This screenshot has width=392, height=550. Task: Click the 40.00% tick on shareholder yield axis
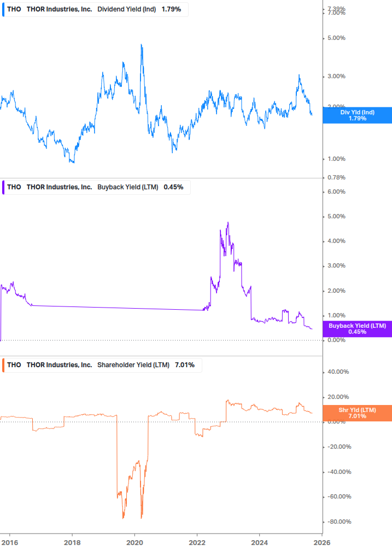click(338, 372)
